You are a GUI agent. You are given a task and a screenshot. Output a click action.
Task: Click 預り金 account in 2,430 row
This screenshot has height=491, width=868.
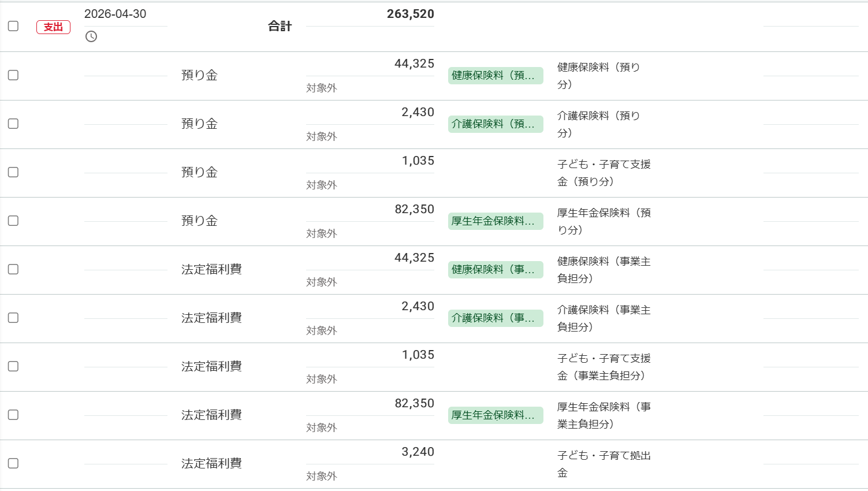click(x=199, y=124)
